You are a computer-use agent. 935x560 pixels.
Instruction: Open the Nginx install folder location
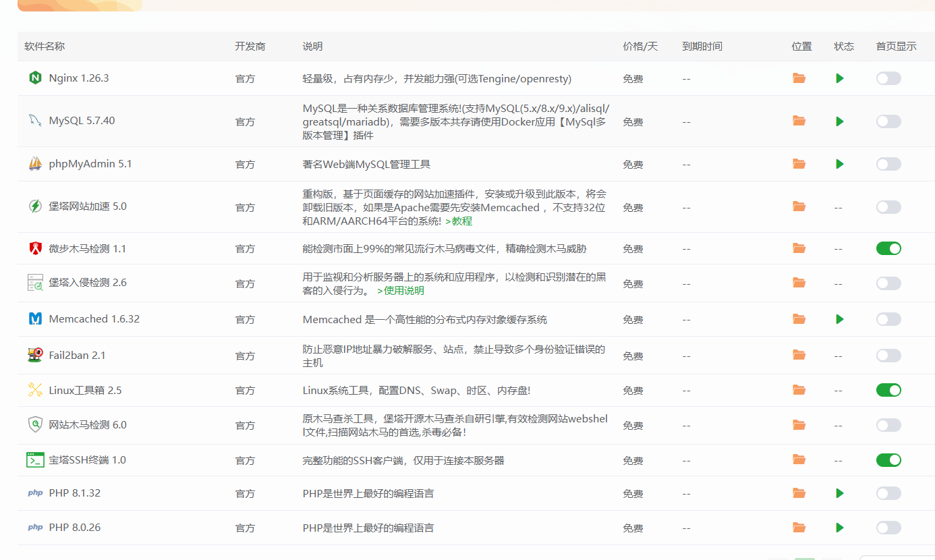pyautogui.click(x=799, y=78)
